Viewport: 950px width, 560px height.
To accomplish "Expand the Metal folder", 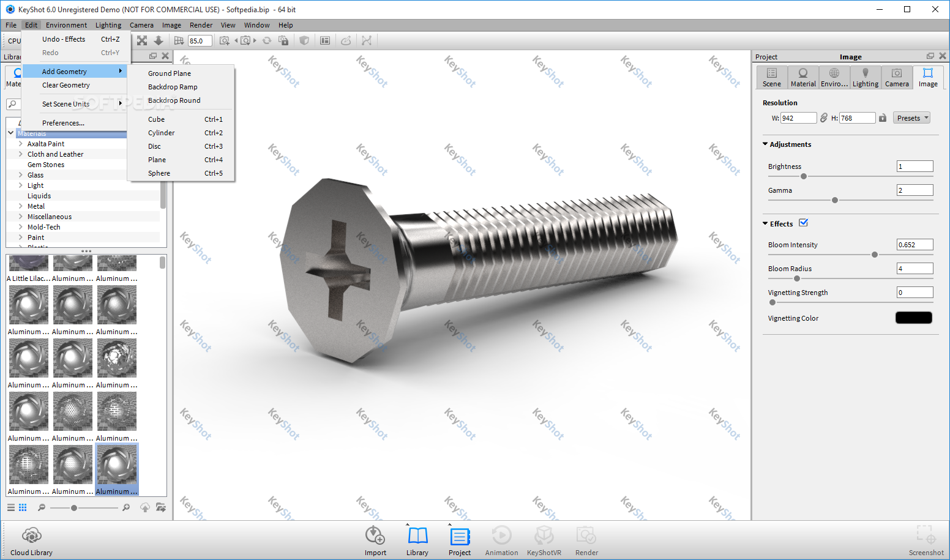I will click(20, 206).
